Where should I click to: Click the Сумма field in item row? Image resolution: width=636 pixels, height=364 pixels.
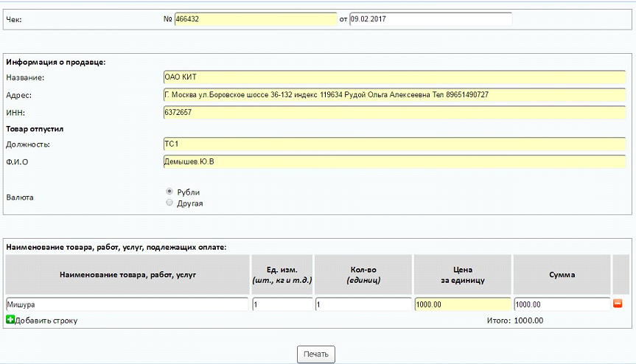[x=562, y=304]
